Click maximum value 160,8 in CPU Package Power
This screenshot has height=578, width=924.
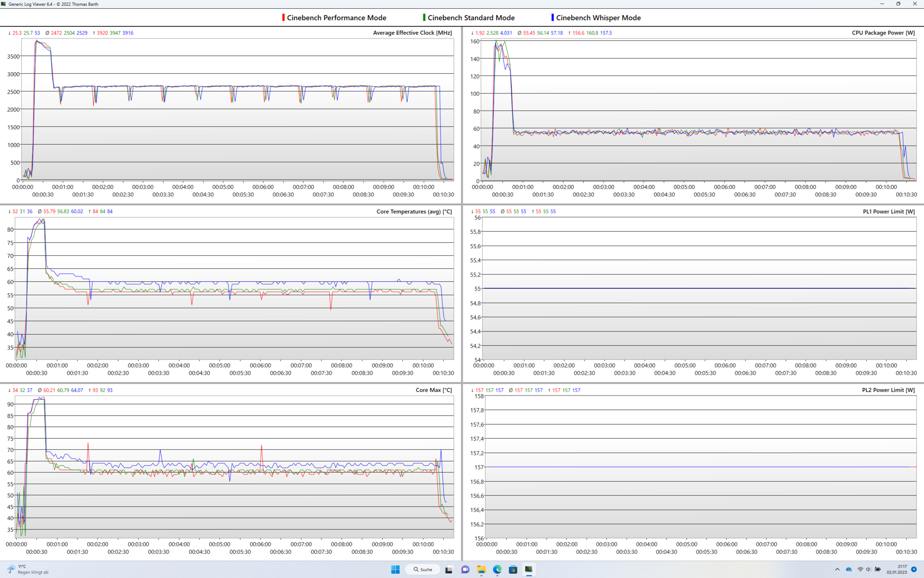click(x=592, y=33)
